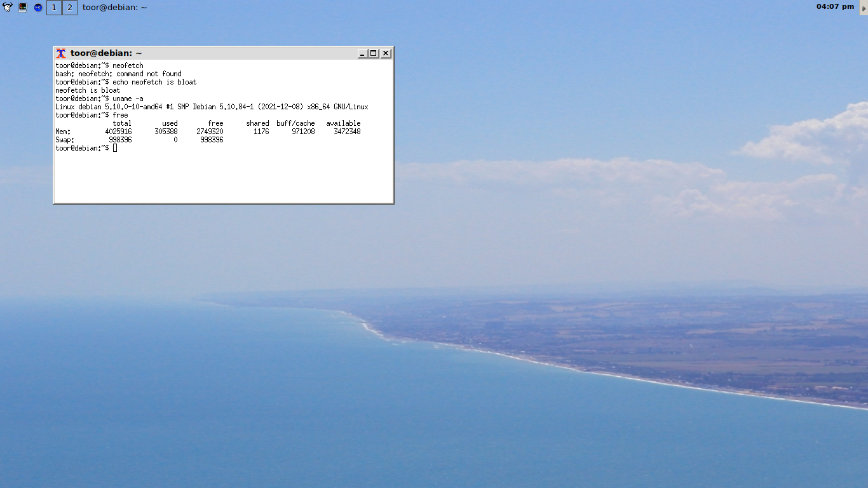Click '#1 SMP' in the uname output
Image resolution: width=868 pixels, height=488 pixels.
[176, 107]
